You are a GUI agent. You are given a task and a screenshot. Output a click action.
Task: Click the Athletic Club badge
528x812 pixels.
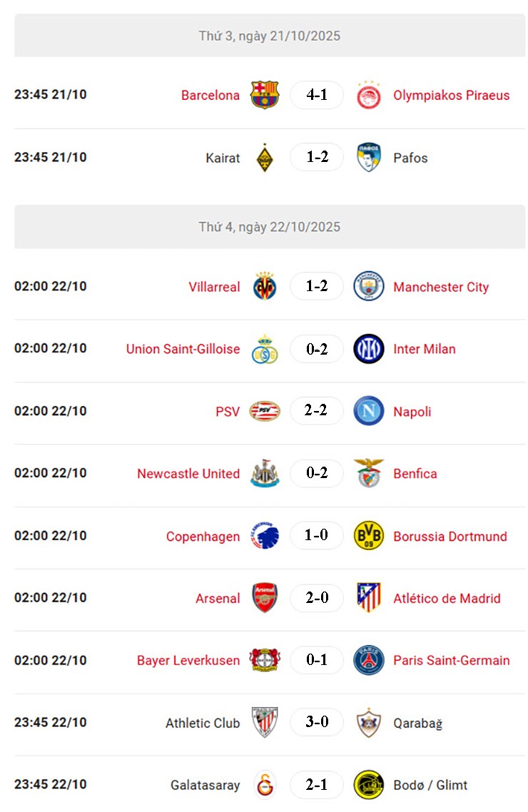(x=265, y=722)
